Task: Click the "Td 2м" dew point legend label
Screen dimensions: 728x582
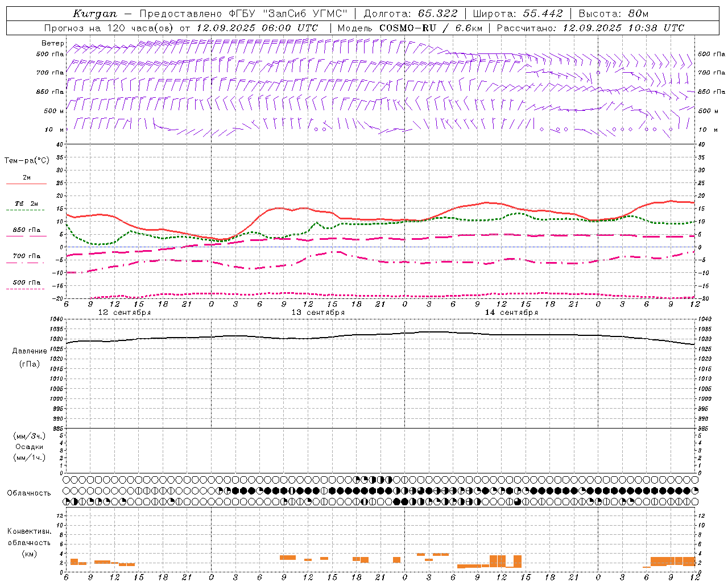Action: pyautogui.click(x=27, y=203)
